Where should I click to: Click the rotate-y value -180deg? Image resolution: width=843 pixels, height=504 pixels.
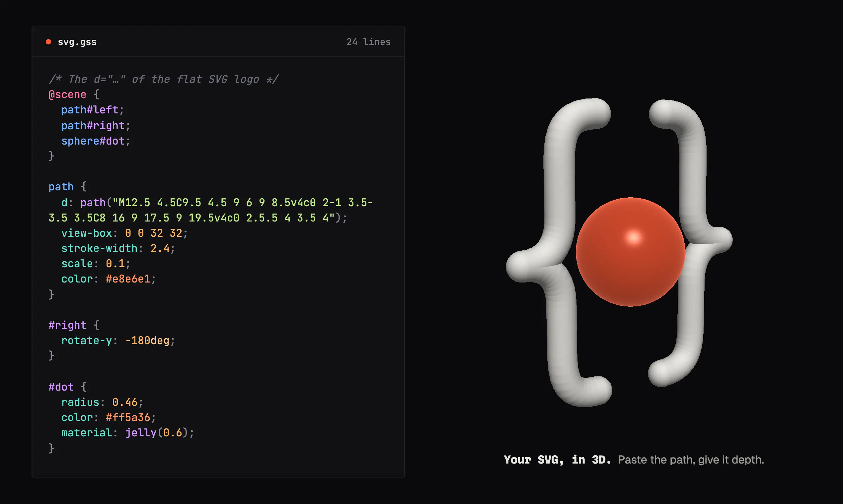(147, 341)
